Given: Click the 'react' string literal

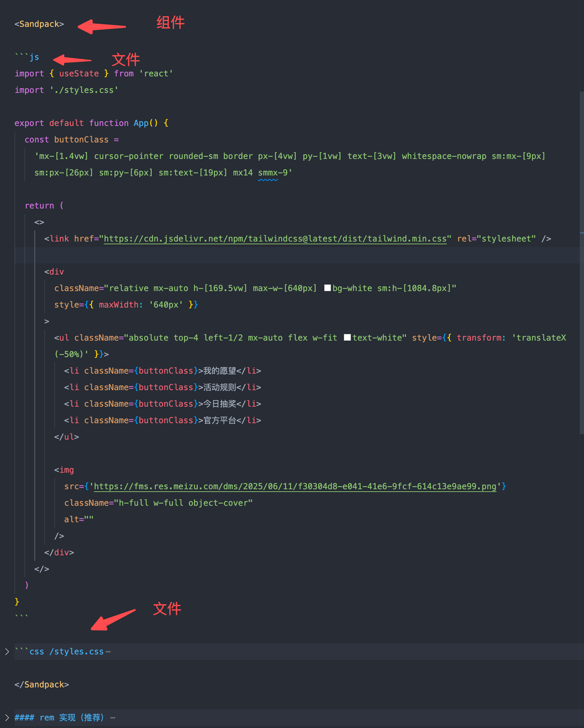Looking at the screenshot, I should [x=156, y=74].
